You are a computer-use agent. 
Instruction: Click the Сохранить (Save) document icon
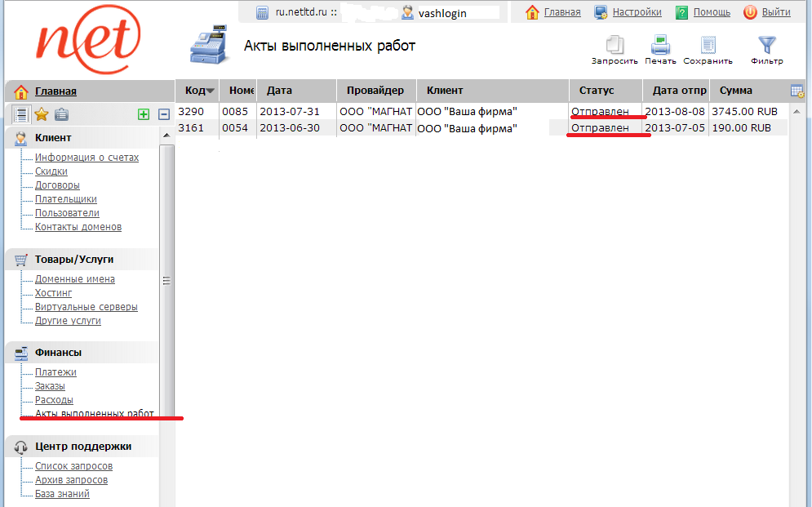click(x=708, y=46)
